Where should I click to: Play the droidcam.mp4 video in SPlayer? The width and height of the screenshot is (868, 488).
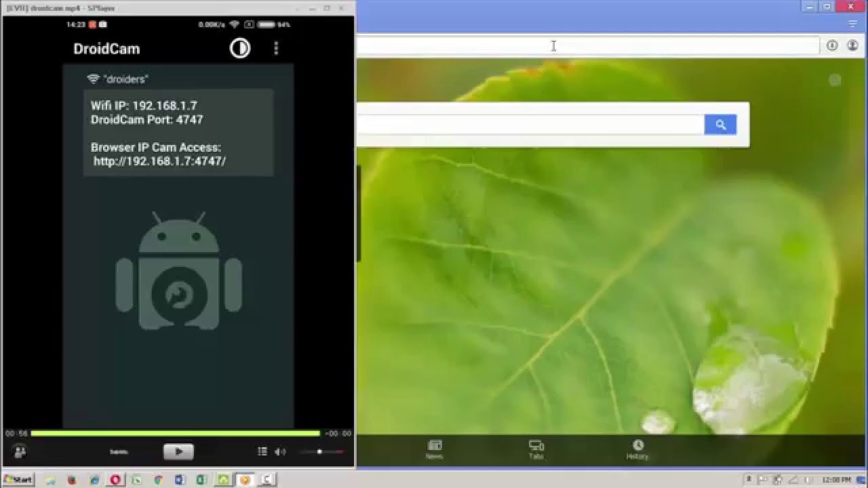[178, 451]
